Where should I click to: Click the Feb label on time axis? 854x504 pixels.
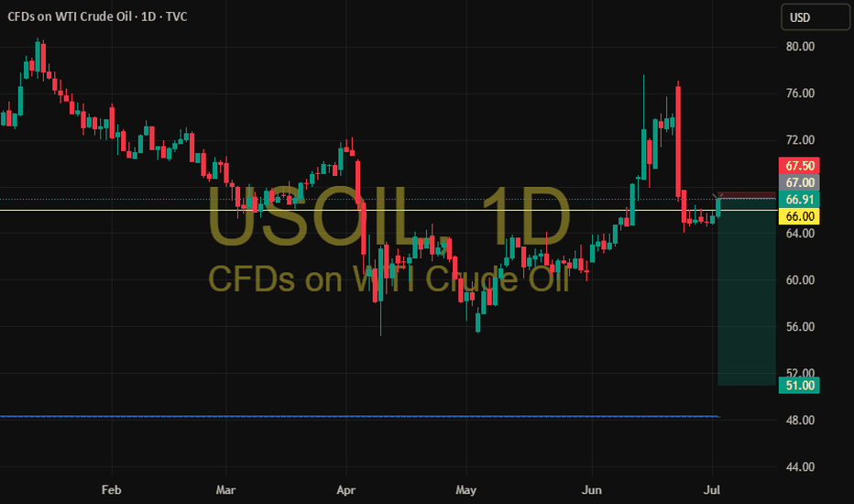[111, 490]
